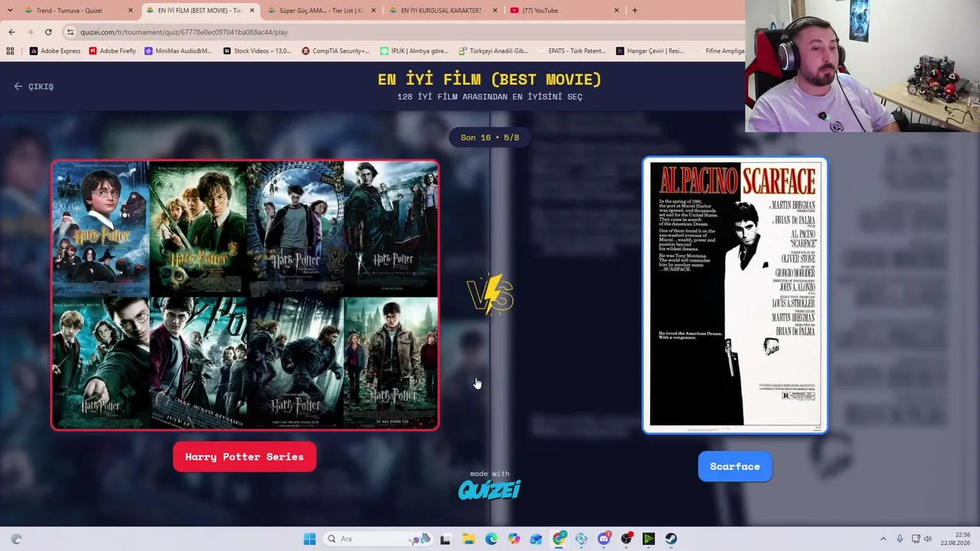Open microphone tray icon
Screen dimensions: 980x551
coord(900,539)
